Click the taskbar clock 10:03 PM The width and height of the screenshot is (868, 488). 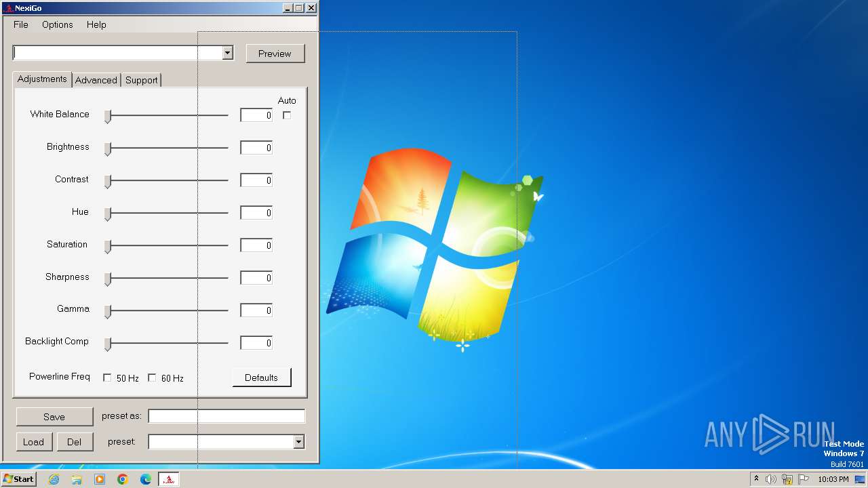click(833, 479)
